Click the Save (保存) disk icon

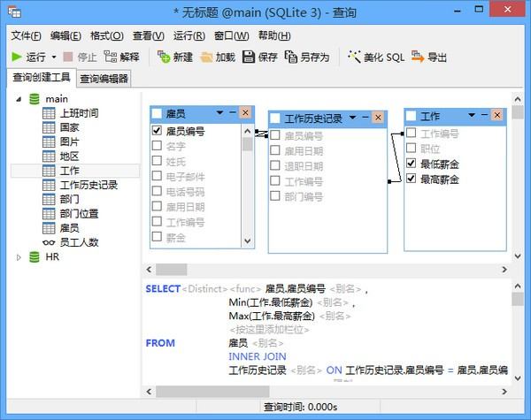click(249, 57)
